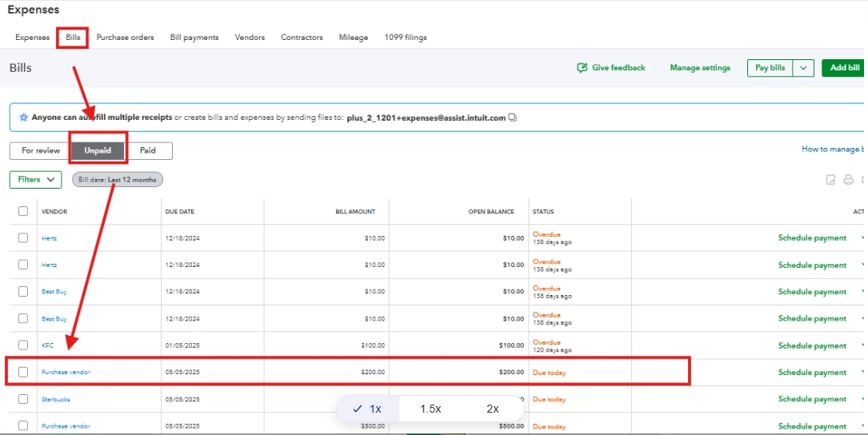Open the Purchase vendor link on $200.00 row
Image resolution: width=868 pixels, height=435 pixels.
coord(66,372)
